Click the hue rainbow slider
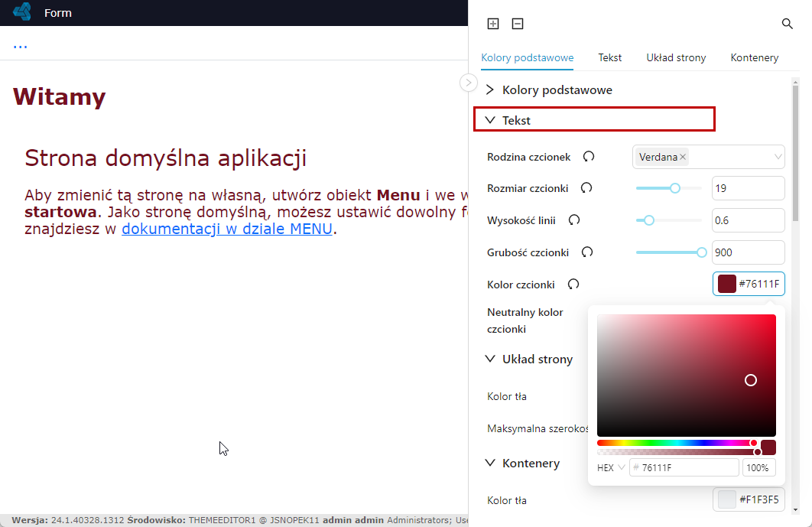The width and height of the screenshot is (812, 527). tap(677, 443)
